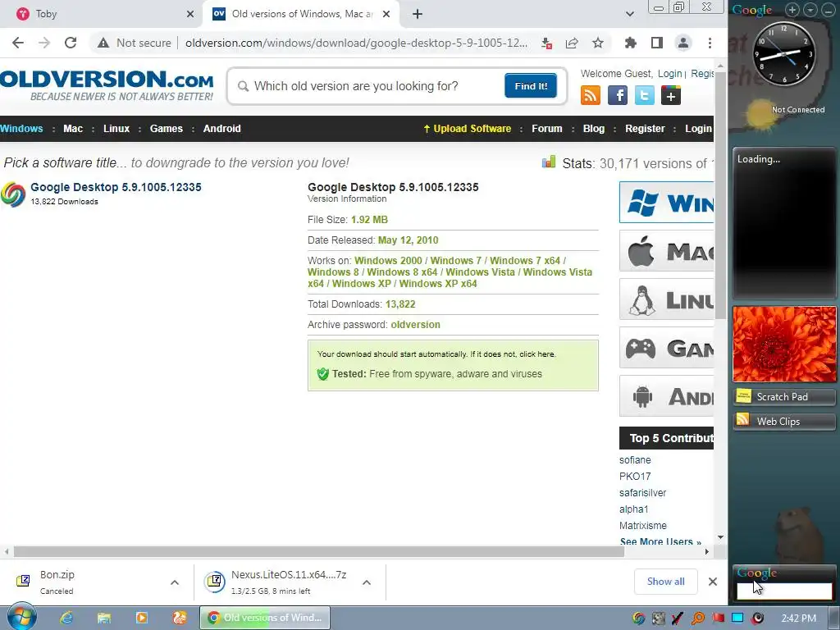Viewport: 840px width, 630px height.
Task: Click the Google Plus share icon
Action: pyautogui.click(x=671, y=95)
